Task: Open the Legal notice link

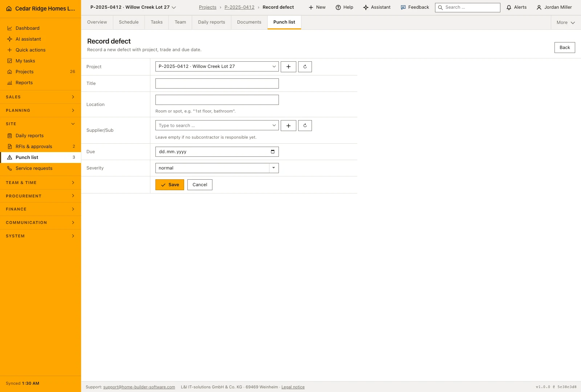Action: tap(293, 387)
